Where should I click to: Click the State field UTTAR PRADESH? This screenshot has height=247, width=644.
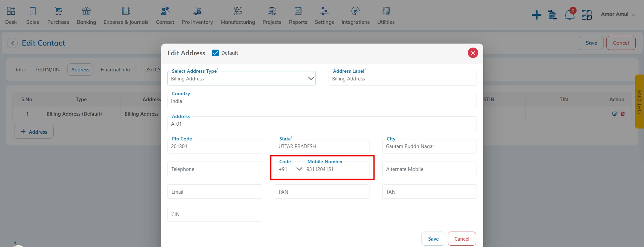(322, 146)
